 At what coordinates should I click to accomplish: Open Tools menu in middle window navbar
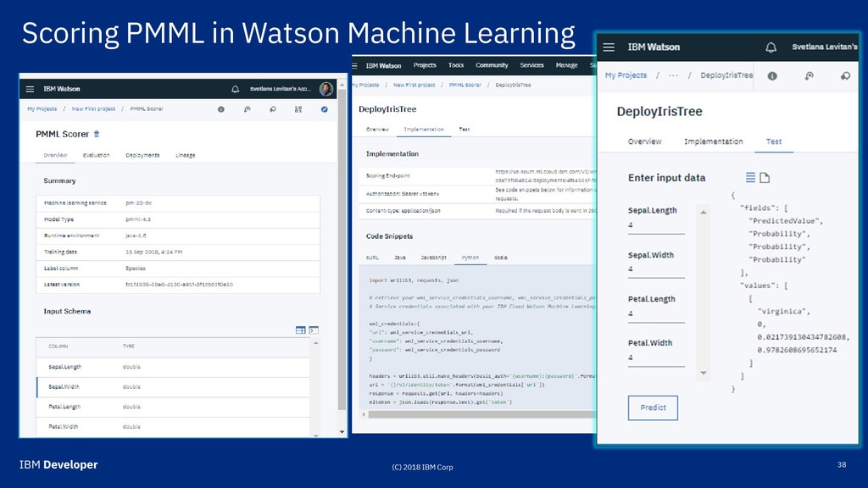(455, 65)
